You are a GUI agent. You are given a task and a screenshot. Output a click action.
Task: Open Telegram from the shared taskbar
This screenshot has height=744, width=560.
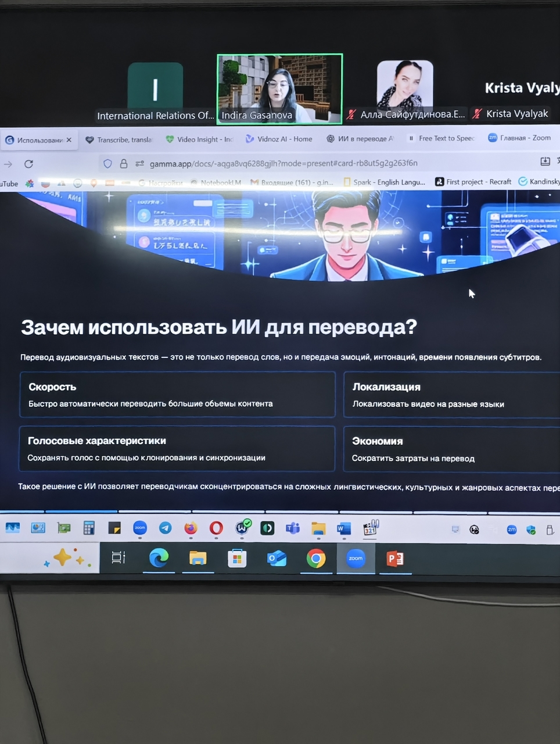coord(166,528)
